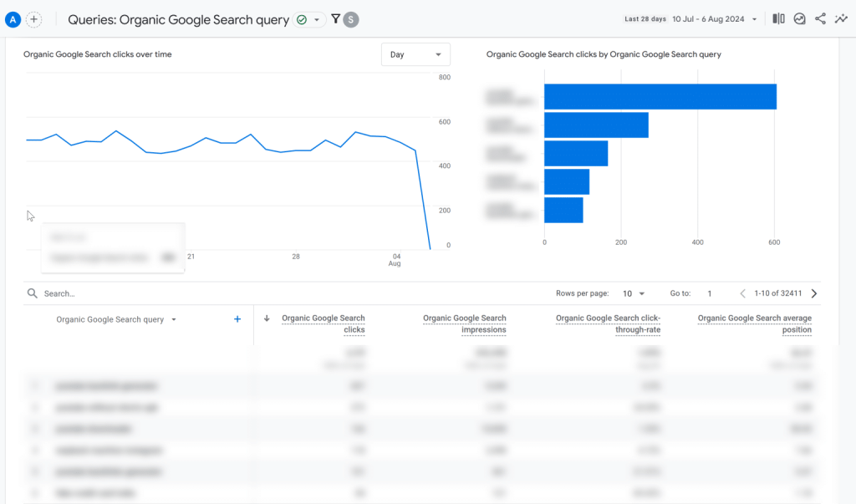Open the Day granularity dropdown
This screenshot has height=504, width=856.
click(415, 53)
